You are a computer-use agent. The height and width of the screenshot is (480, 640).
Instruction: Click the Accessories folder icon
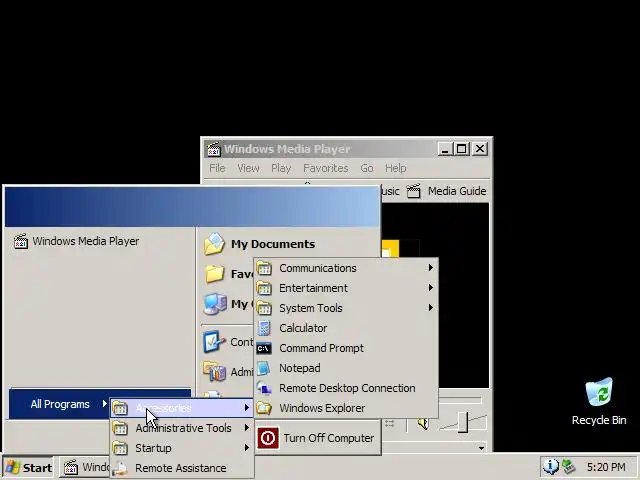pyautogui.click(x=120, y=408)
